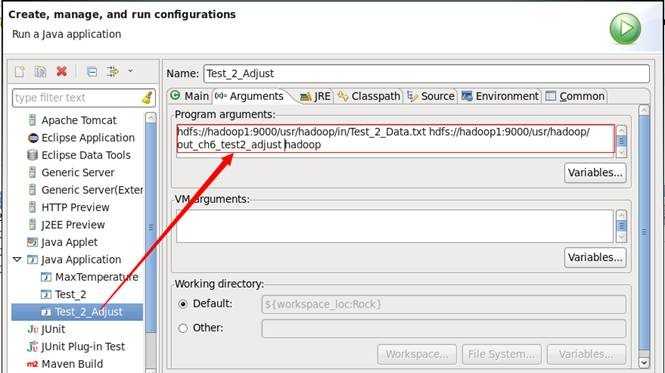This screenshot has height=373, width=665.
Task: Clear the filter text with broom icon
Action: tap(147, 98)
